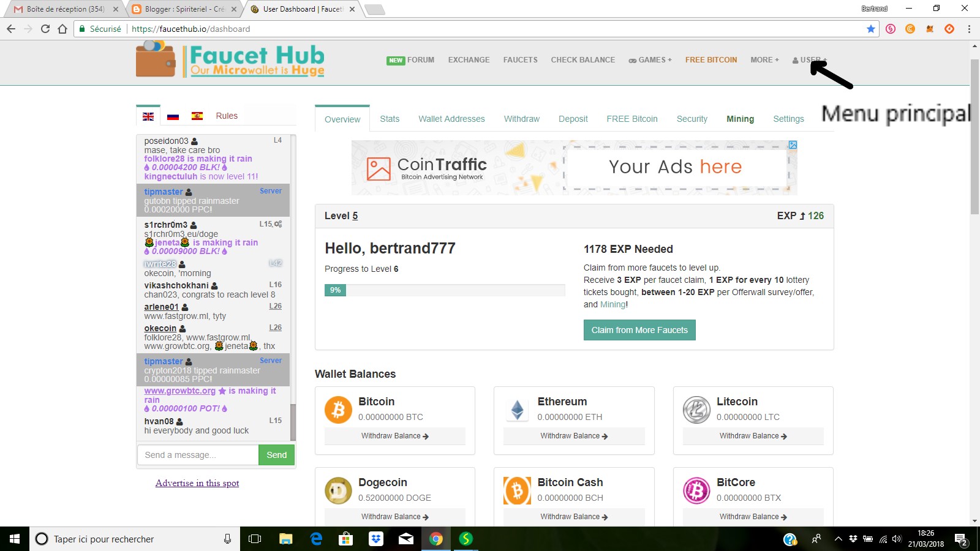Select the English flag chat room

click(x=148, y=116)
